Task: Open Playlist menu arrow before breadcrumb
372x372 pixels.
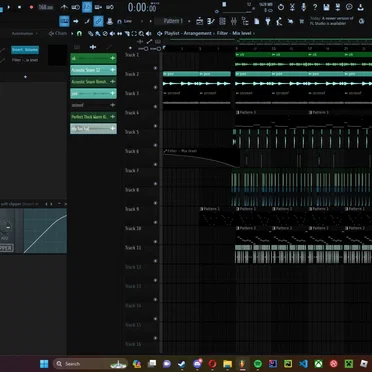Action: tap(160, 33)
